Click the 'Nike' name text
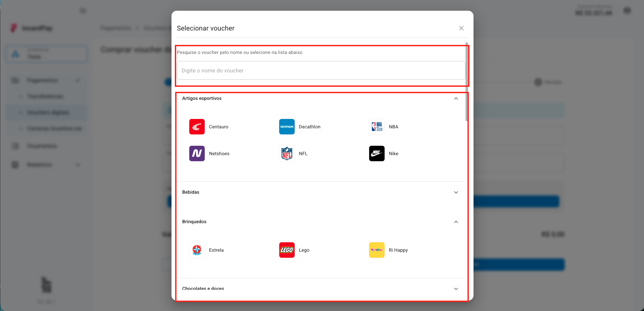 [394, 153]
